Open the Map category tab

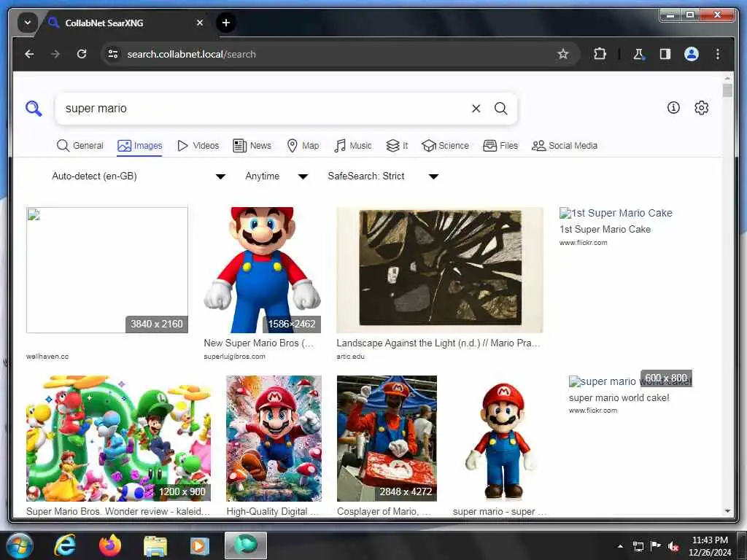(x=303, y=146)
